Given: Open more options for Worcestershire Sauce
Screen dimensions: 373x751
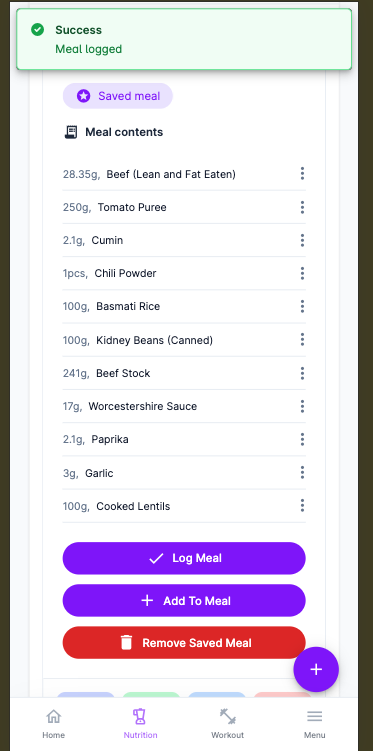Looking at the screenshot, I should point(302,406).
